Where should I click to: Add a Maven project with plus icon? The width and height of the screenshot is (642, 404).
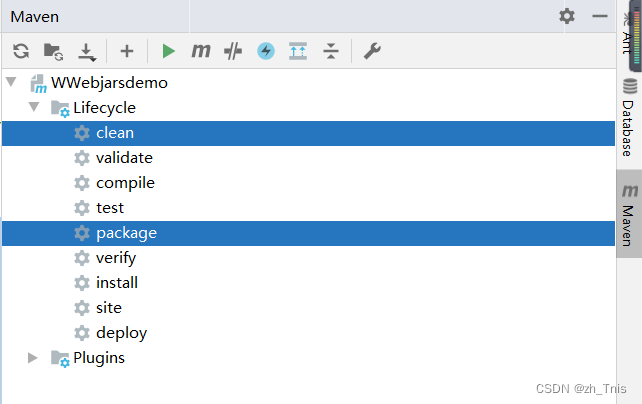pos(127,51)
